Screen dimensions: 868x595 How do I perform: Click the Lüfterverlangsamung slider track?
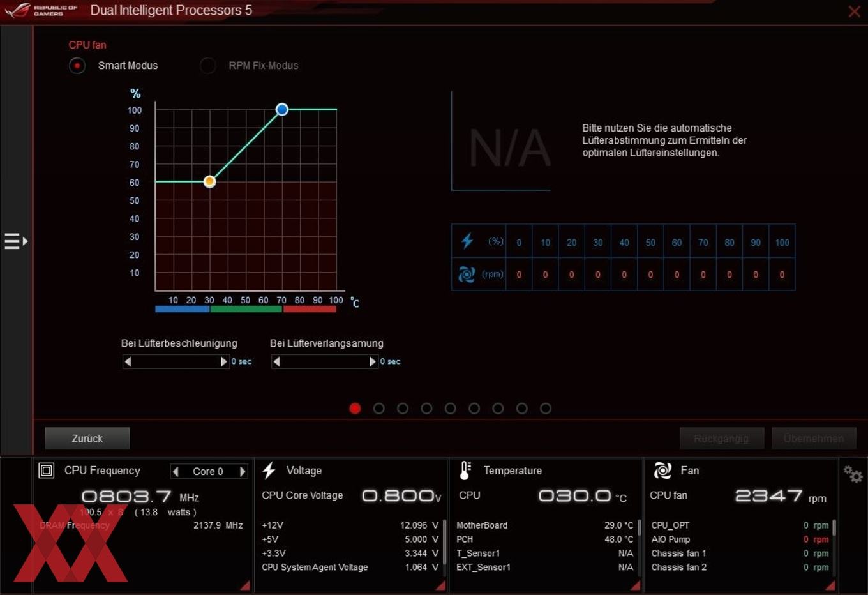click(x=324, y=361)
